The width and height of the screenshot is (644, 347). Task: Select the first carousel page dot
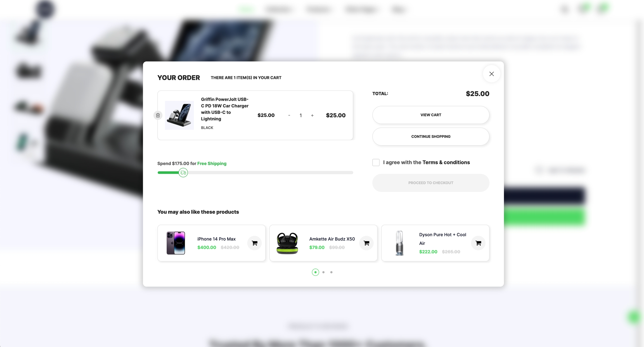pos(315,272)
